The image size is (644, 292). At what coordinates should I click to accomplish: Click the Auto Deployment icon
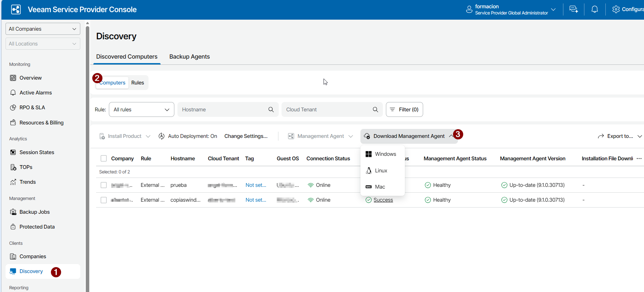pos(161,136)
